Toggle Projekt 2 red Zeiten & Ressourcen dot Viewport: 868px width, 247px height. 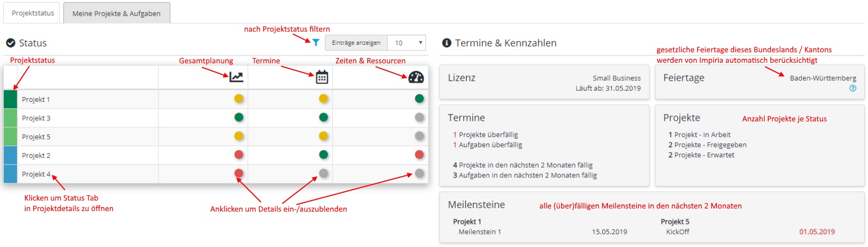click(x=419, y=155)
